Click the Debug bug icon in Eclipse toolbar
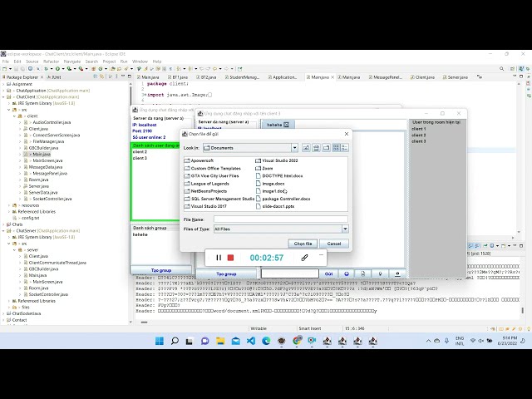The image size is (532, 399). [x=47, y=69]
